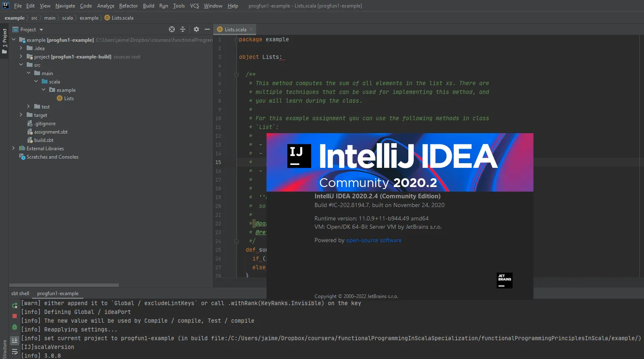Expand External Libraries node
The image size is (644, 359).
point(14,149)
